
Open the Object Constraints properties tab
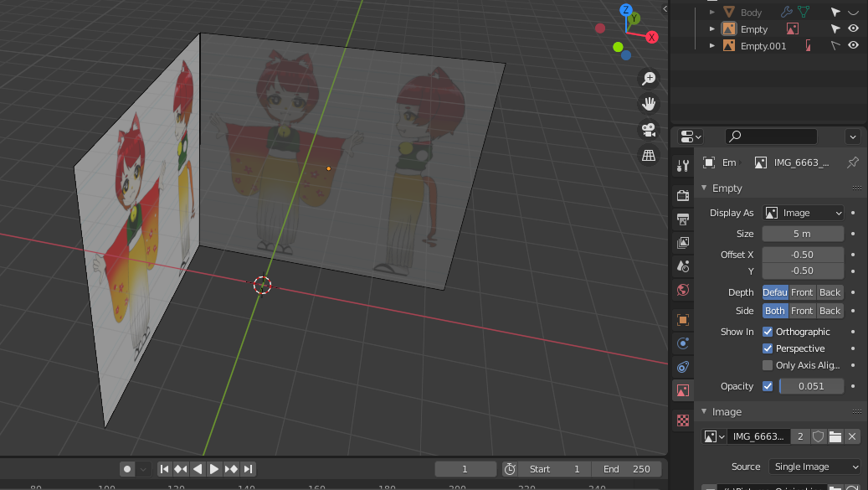tap(682, 367)
